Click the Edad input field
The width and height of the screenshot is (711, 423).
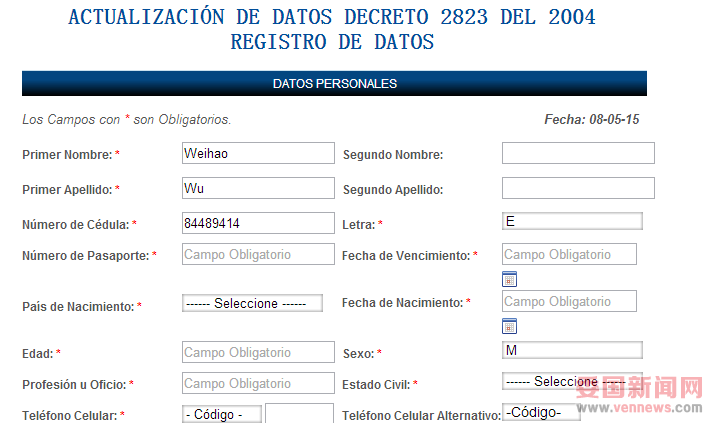pyautogui.click(x=258, y=352)
